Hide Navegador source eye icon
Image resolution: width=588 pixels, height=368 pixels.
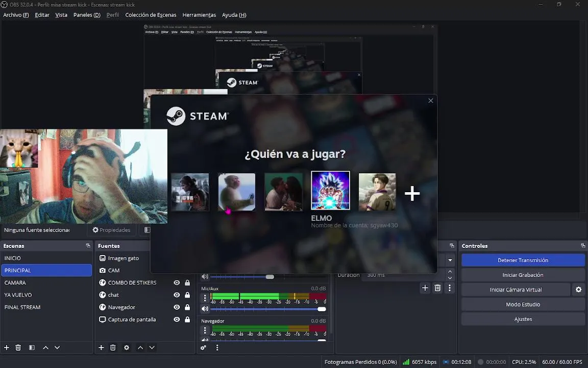(x=177, y=307)
